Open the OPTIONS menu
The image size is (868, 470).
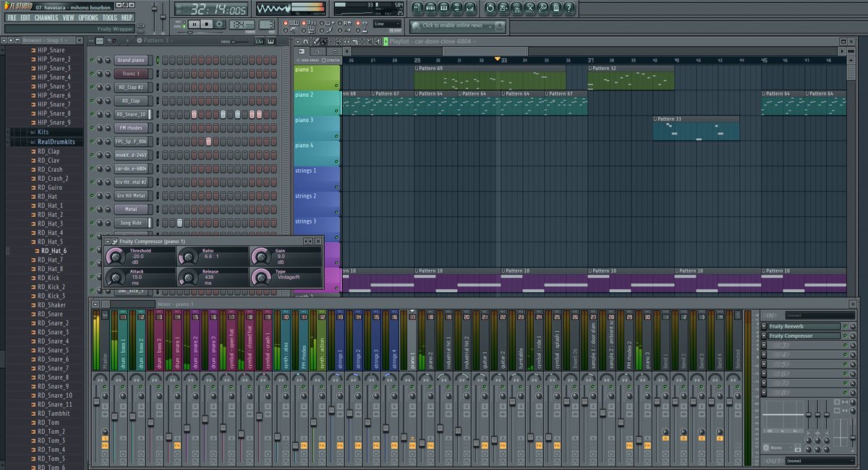88,17
